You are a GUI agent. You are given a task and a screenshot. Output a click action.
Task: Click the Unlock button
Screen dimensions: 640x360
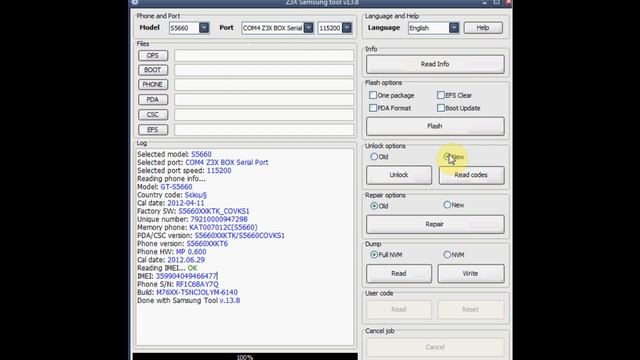tap(399, 175)
